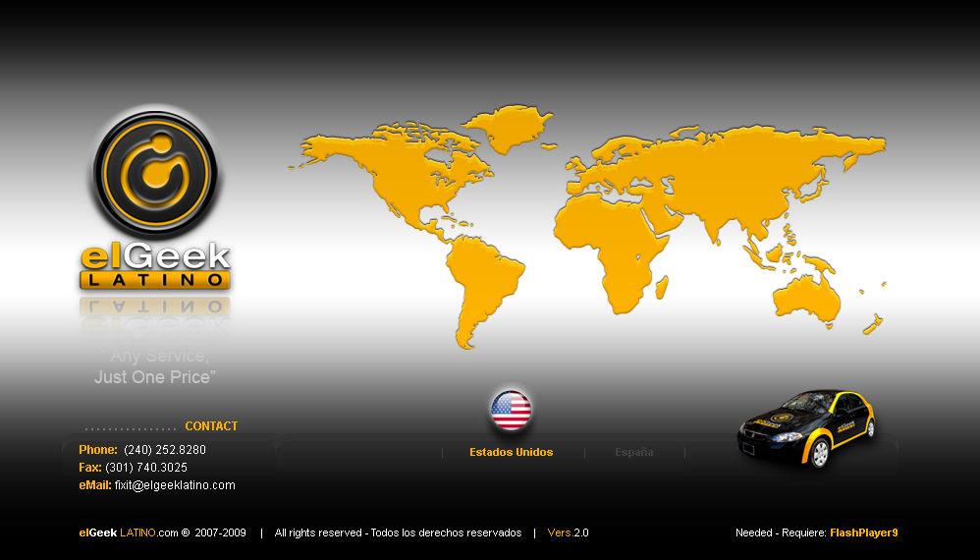Click the CONTACT heading

pyautogui.click(x=211, y=426)
